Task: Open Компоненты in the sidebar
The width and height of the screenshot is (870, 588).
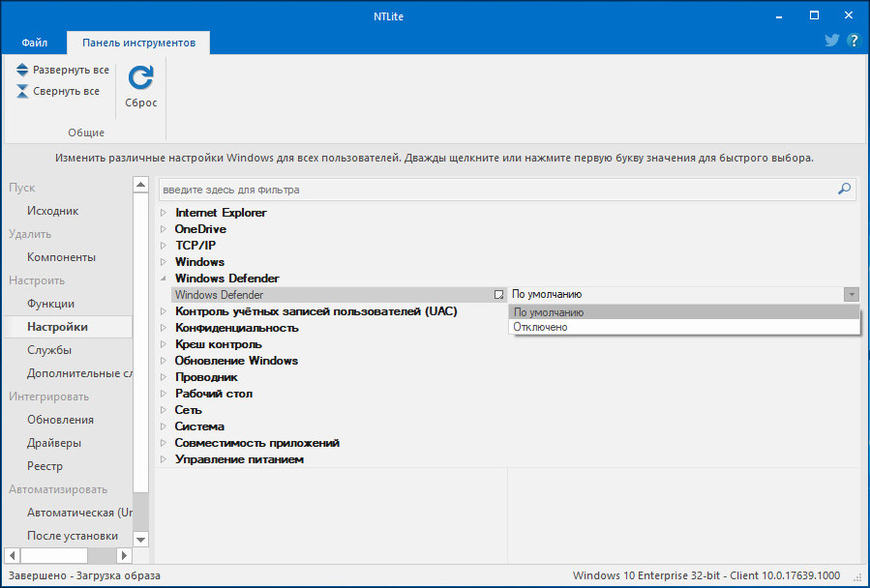Action: tap(61, 257)
